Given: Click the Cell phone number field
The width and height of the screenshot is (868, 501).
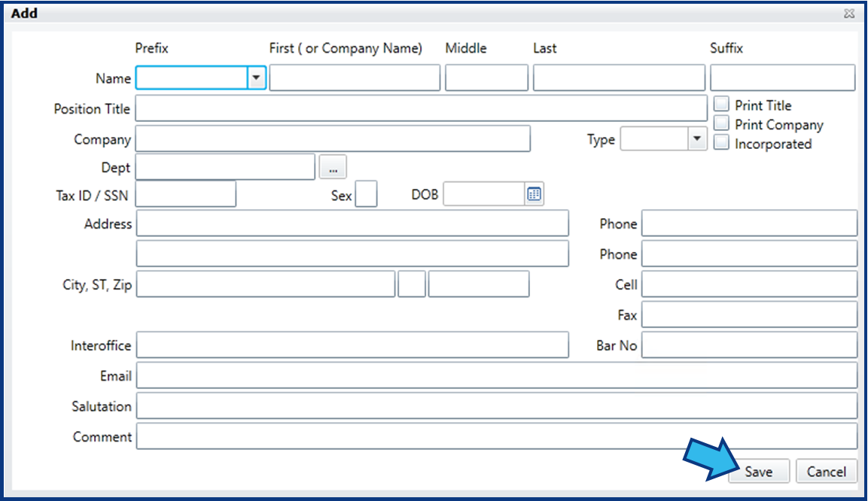Looking at the screenshot, I should click(x=750, y=284).
